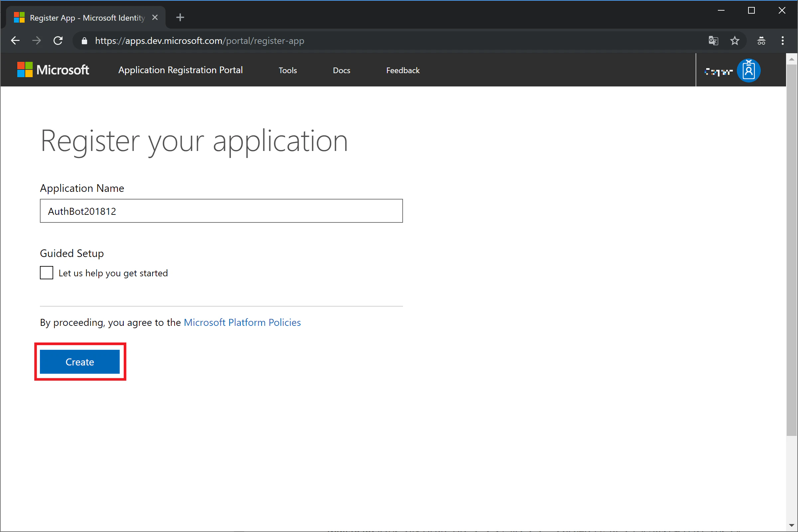The image size is (798, 532).
Task: Click the browser forward arrow
Action: pyautogui.click(x=37, y=41)
